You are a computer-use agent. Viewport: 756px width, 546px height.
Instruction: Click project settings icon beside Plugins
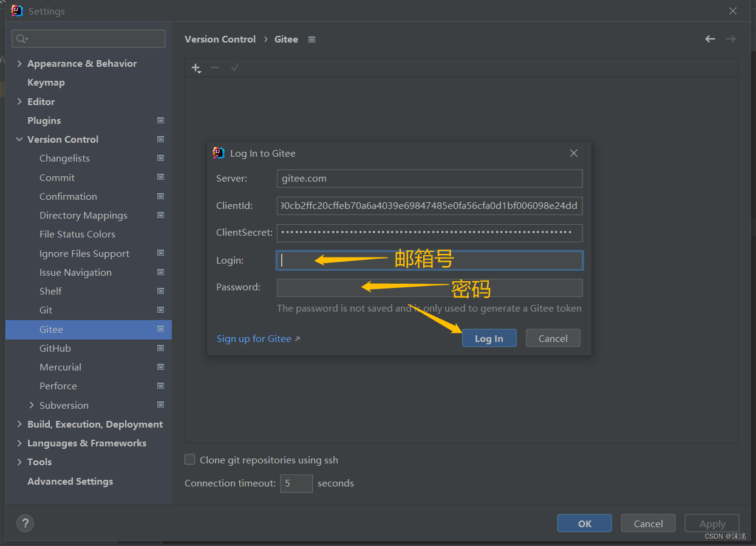(160, 120)
